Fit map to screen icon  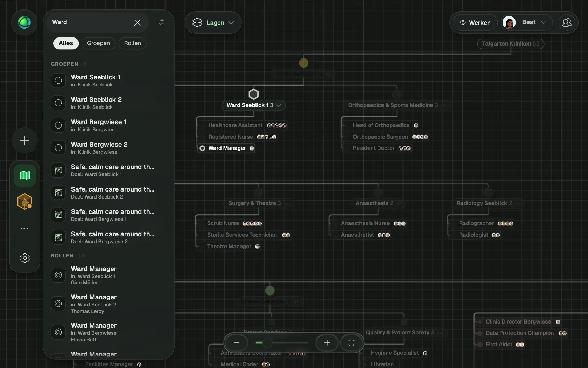[x=351, y=343]
